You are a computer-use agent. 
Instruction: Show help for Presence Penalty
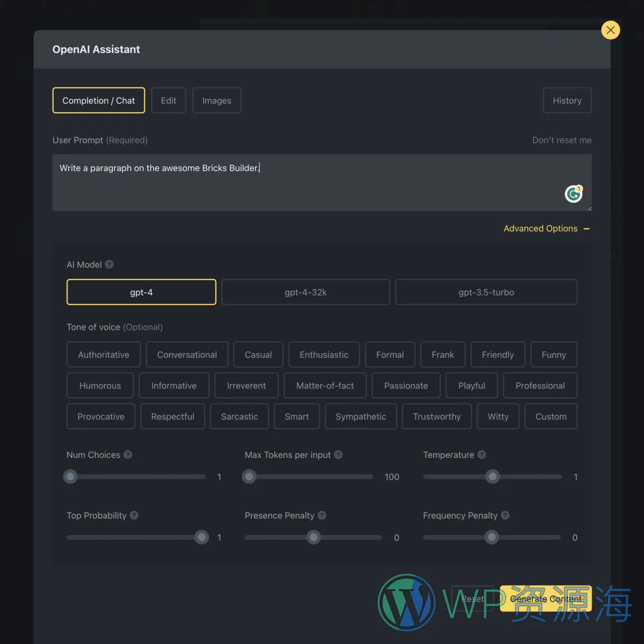[322, 515]
